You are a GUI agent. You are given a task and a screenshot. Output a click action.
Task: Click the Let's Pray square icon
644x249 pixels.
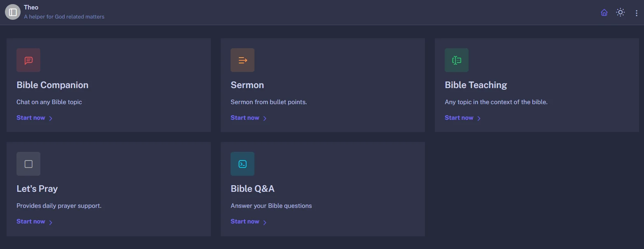pyautogui.click(x=28, y=164)
